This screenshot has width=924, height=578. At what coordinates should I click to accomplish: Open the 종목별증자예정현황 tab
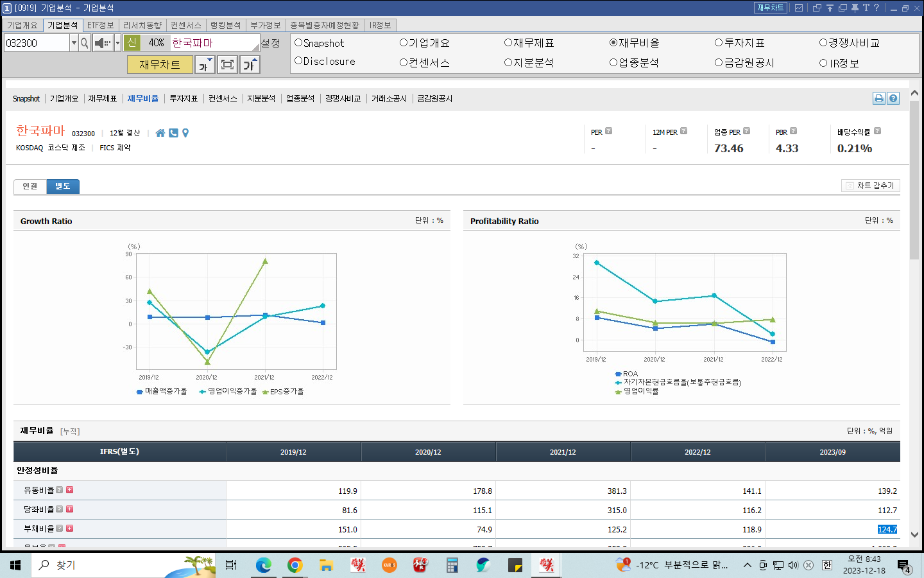(325, 25)
